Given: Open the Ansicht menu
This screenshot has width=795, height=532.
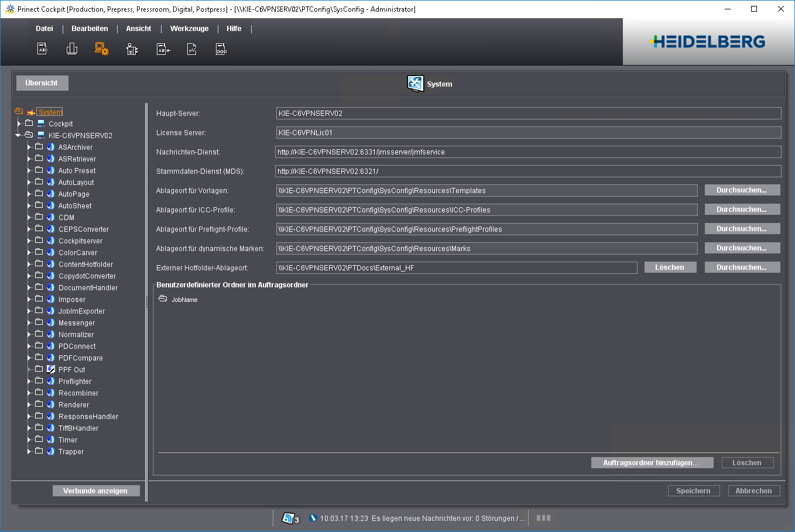Looking at the screenshot, I should point(139,29).
